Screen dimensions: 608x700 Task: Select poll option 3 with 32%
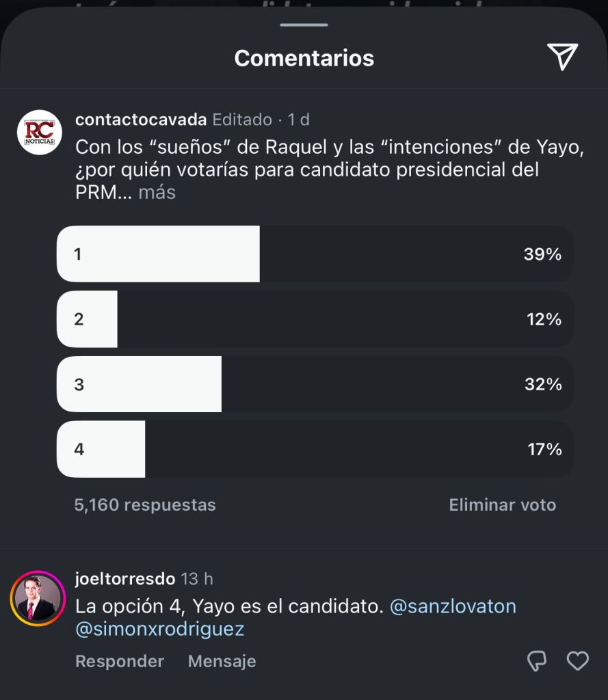(315, 384)
